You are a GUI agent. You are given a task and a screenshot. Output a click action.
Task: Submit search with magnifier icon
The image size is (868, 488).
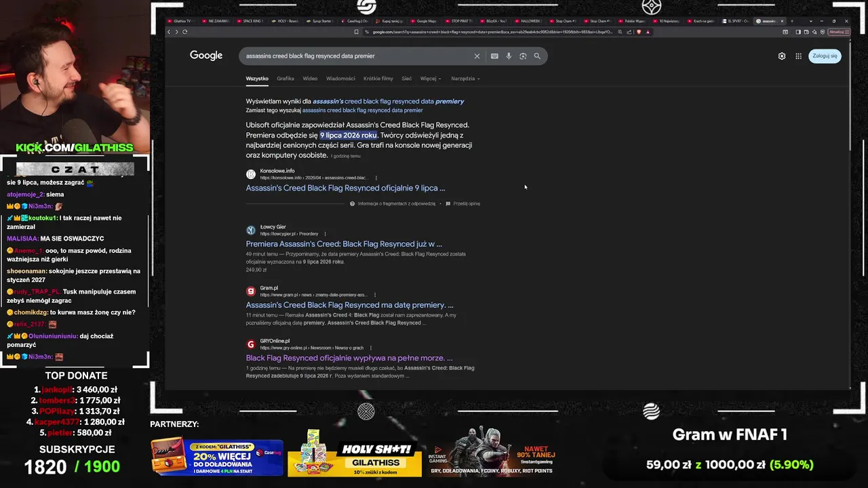[537, 56]
